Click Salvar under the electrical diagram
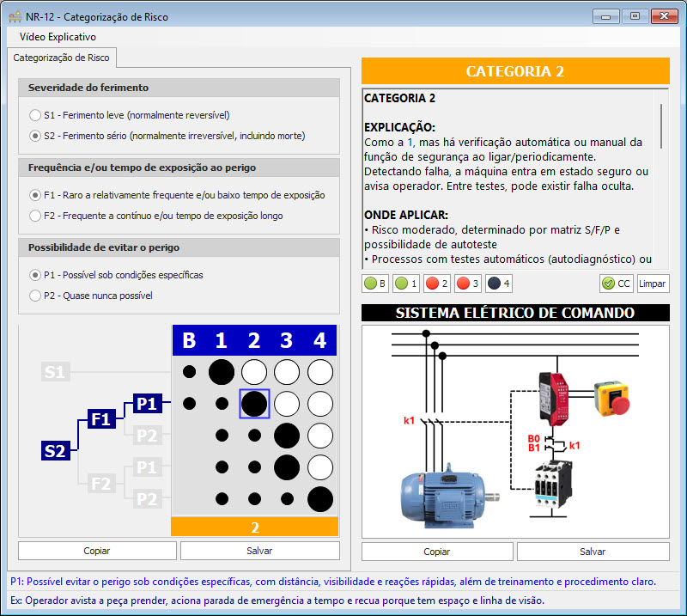 pyautogui.click(x=593, y=552)
